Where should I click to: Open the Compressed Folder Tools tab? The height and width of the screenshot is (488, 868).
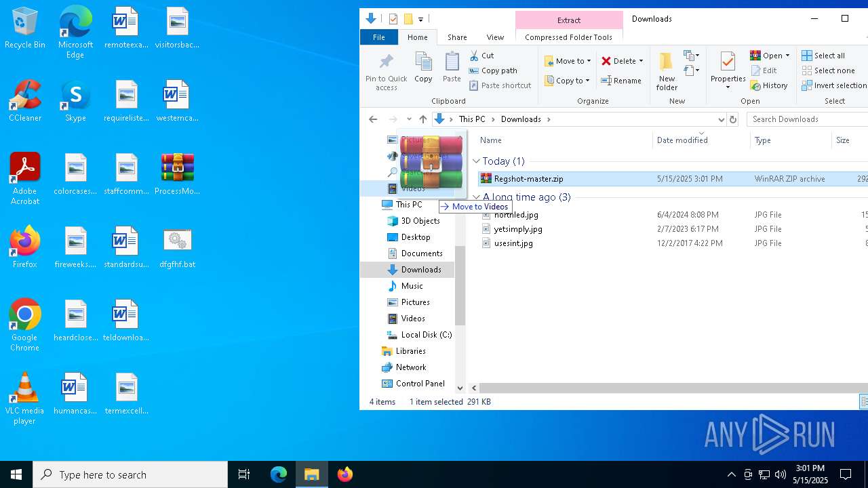(x=568, y=37)
